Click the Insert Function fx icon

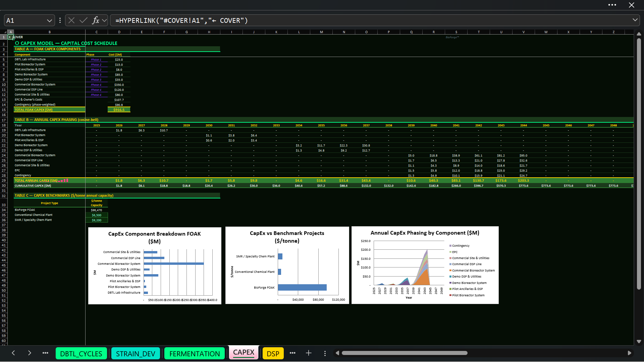pyautogui.click(x=96, y=20)
